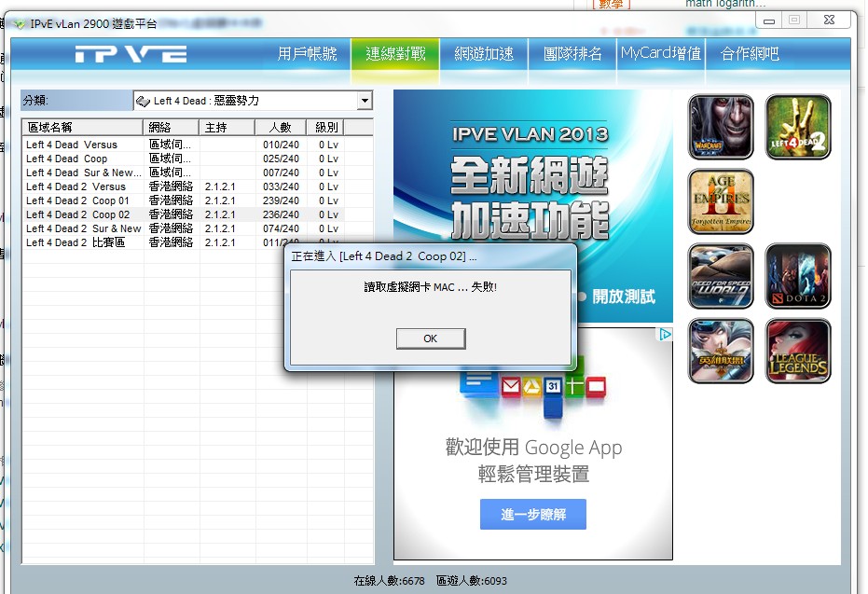The image size is (868, 594).
Task: Click the 進一步瞭解 button in Google ad
Action: point(532,515)
